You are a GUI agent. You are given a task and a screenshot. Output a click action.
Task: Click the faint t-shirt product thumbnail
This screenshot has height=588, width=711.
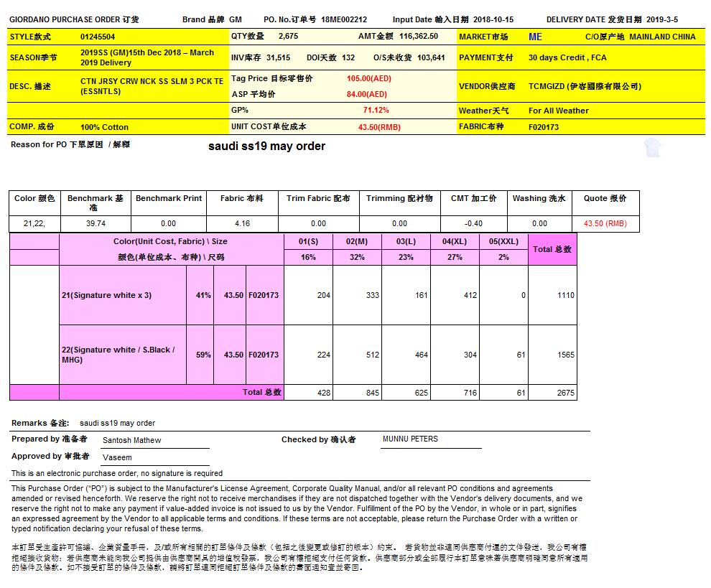[652, 149]
